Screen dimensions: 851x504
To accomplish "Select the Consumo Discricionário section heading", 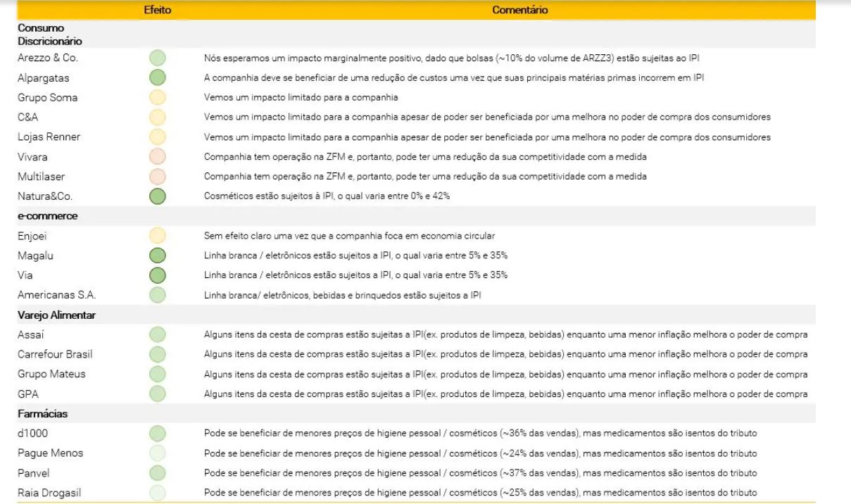I will click(x=50, y=35).
